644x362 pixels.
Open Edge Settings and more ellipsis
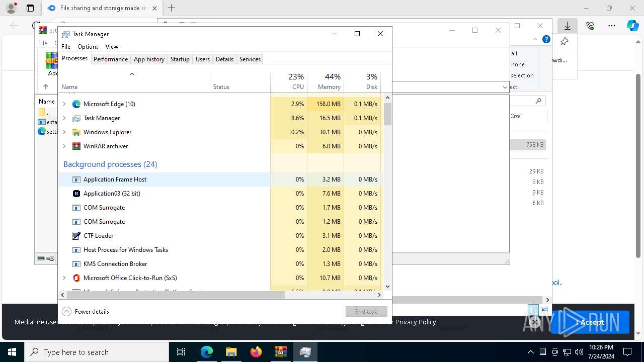(612, 26)
